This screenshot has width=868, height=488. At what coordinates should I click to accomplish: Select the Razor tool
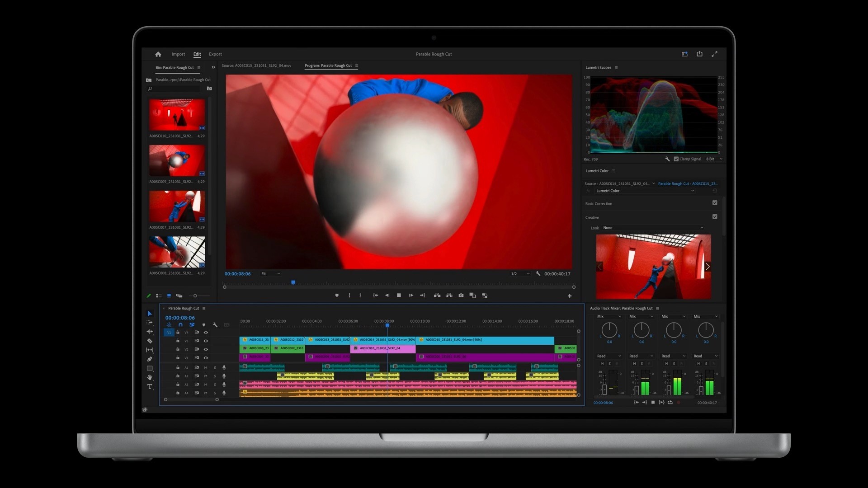(150, 341)
